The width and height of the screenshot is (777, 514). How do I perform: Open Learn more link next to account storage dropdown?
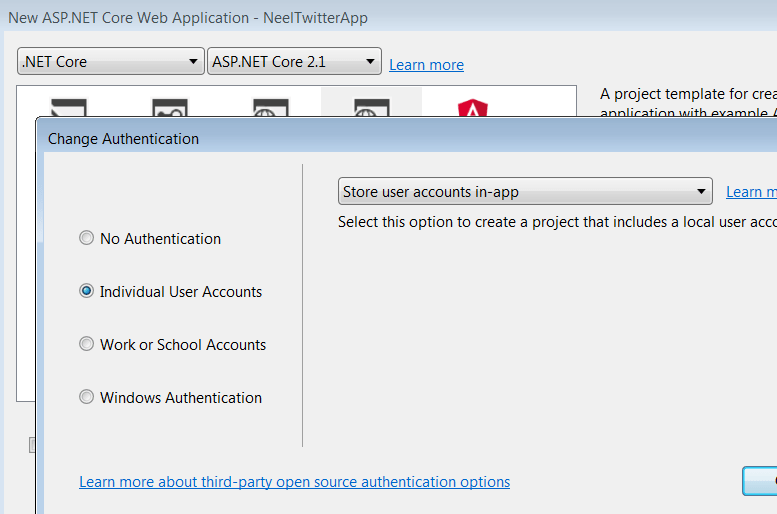[x=750, y=192]
